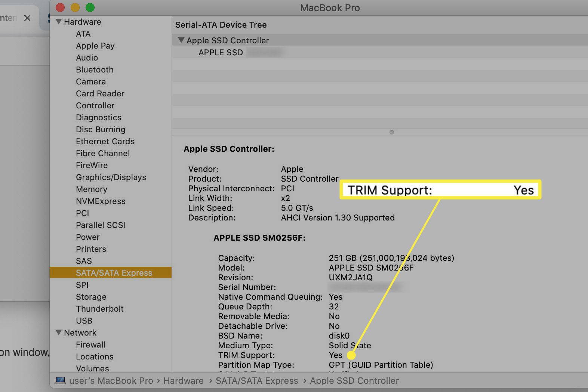Image resolution: width=588 pixels, height=392 pixels.
Task: Open the Audio hardware entry
Action: pos(87,58)
